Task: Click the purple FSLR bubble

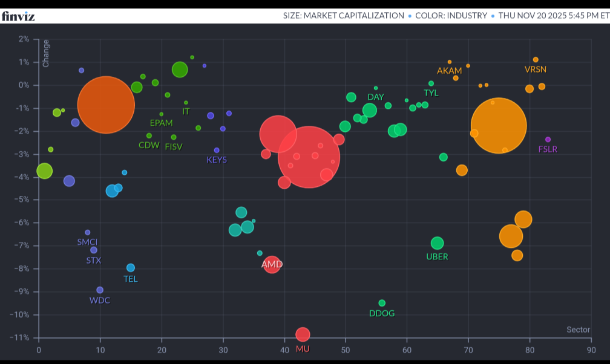Action: 548,140
